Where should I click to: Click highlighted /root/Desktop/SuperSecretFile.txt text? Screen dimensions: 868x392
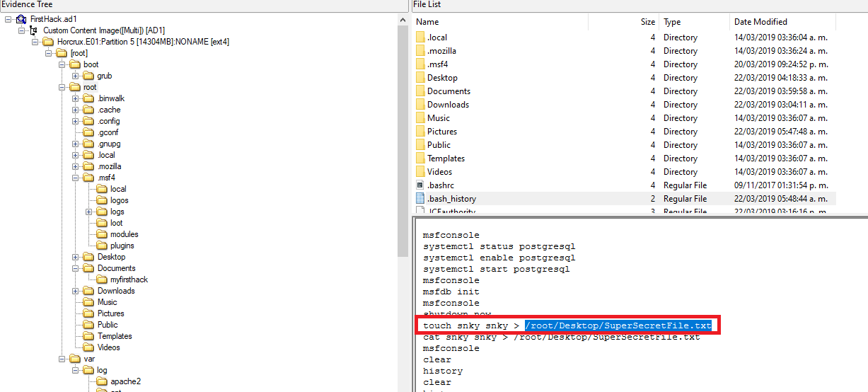click(618, 325)
